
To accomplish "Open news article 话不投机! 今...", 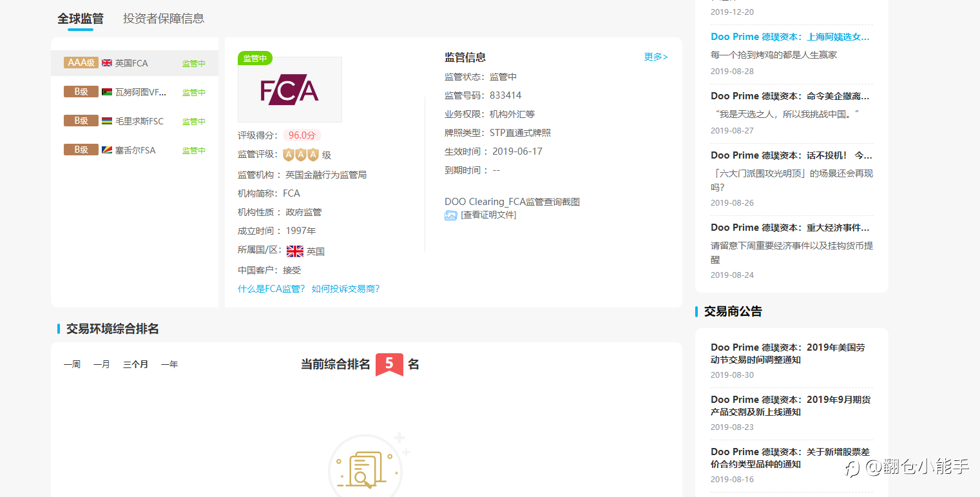I will (791, 155).
